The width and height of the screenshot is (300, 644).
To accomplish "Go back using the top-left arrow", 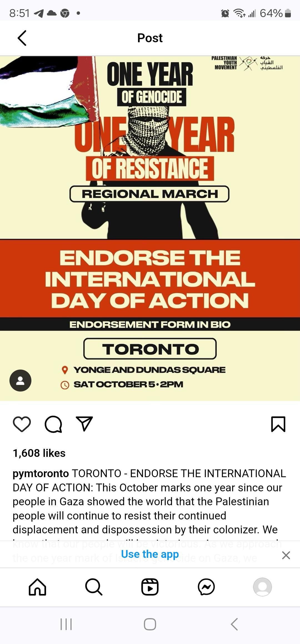I will [x=22, y=38].
